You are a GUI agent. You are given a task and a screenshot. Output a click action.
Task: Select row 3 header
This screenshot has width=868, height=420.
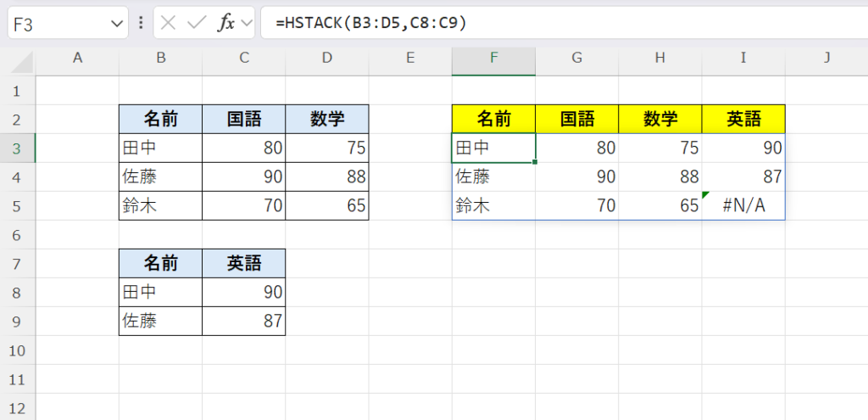click(17, 148)
